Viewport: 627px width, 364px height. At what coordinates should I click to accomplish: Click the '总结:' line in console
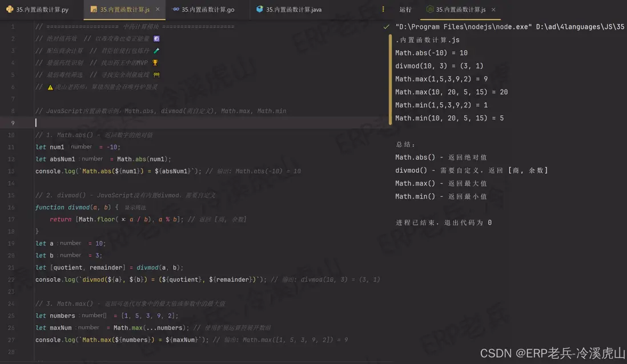406,144
